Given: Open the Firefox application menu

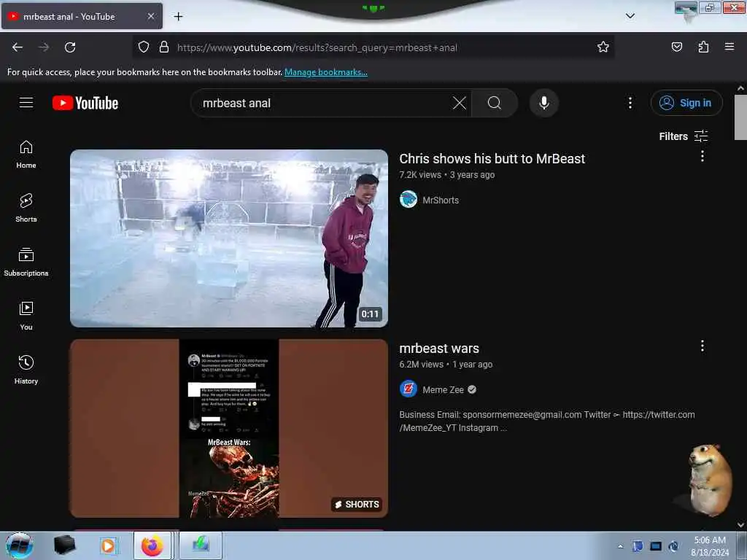Looking at the screenshot, I should (x=729, y=47).
